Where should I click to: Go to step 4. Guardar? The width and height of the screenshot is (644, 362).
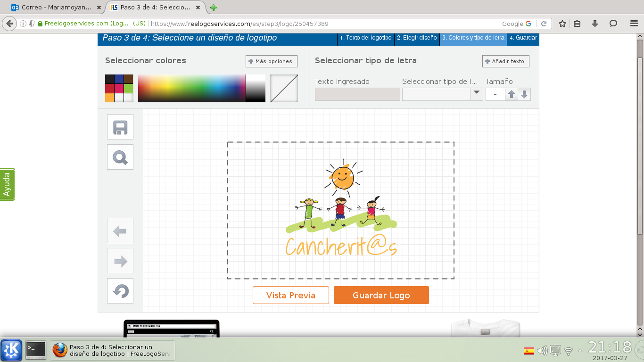[523, 38]
